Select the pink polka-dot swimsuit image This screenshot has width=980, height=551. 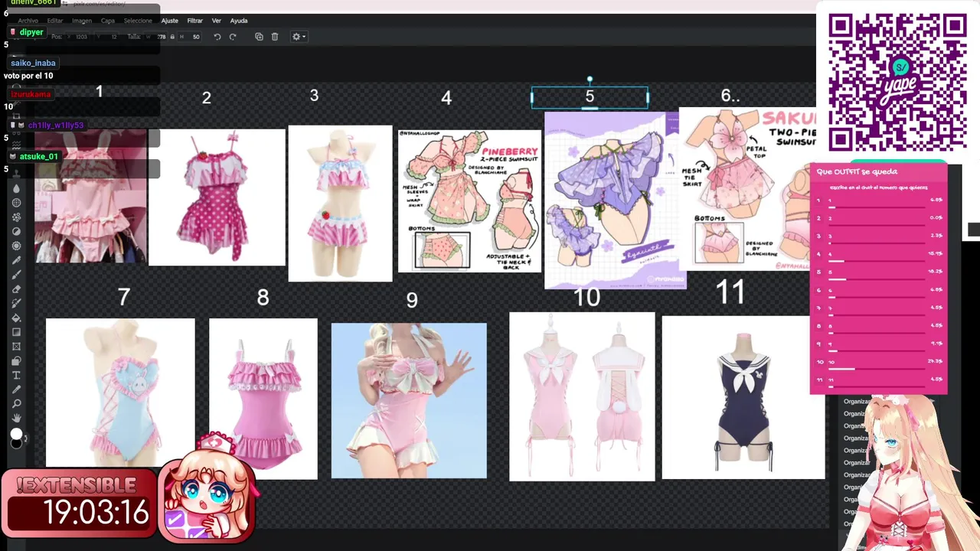[x=217, y=197]
